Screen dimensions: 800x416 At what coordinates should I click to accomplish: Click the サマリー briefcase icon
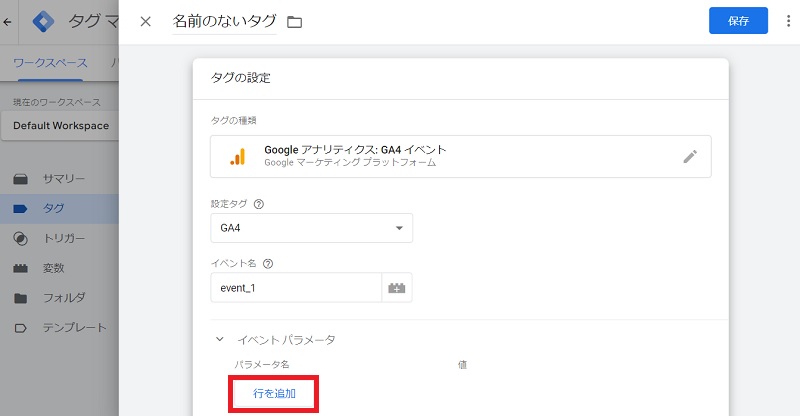(x=20, y=179)
